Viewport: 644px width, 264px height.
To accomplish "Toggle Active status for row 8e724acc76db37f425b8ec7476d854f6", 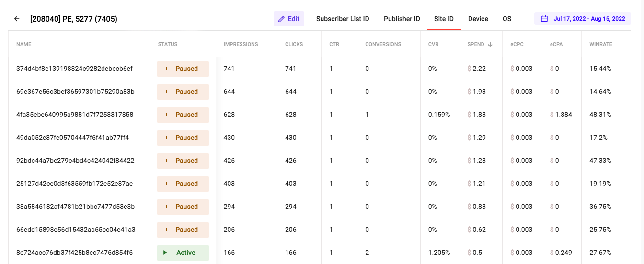I will (x=183, y=253).
